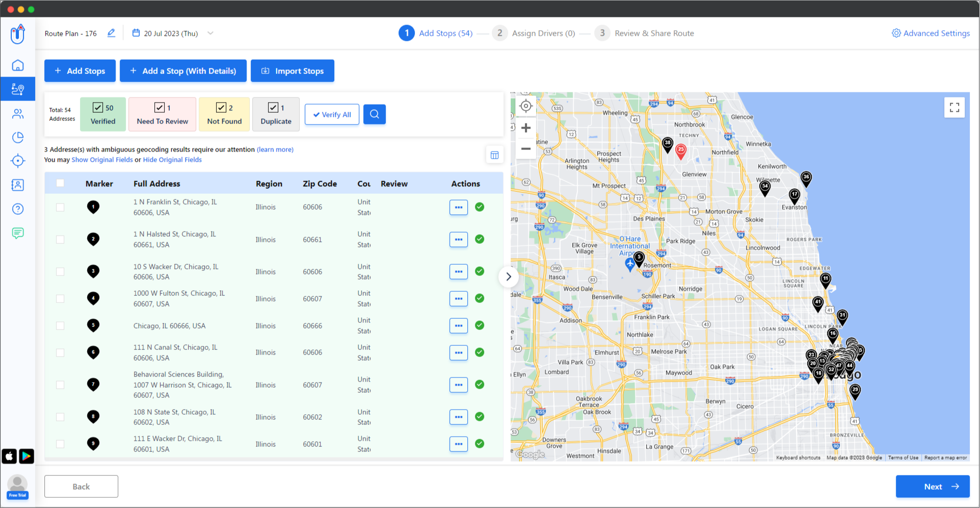Open the user profile avatar

17,484
